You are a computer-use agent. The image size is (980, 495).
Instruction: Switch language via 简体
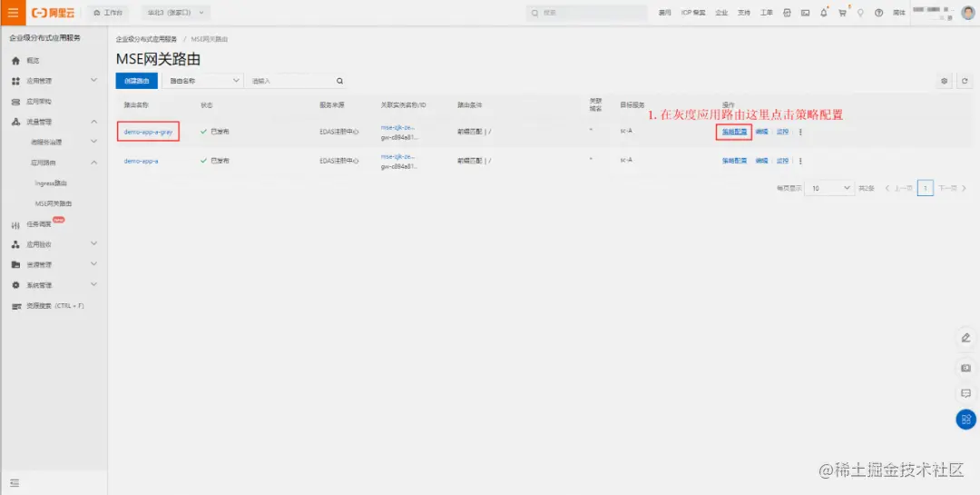(898, 13)
